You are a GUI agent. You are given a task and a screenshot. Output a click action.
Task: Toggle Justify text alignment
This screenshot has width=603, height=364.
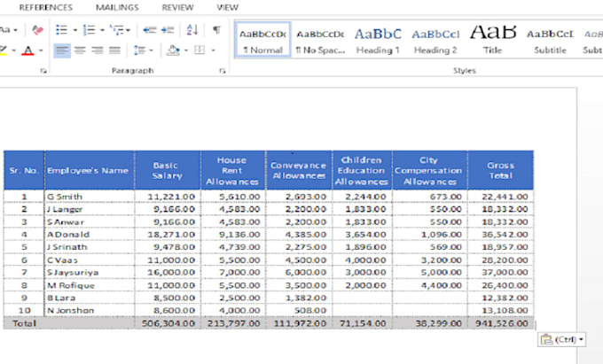click(116, 50)
